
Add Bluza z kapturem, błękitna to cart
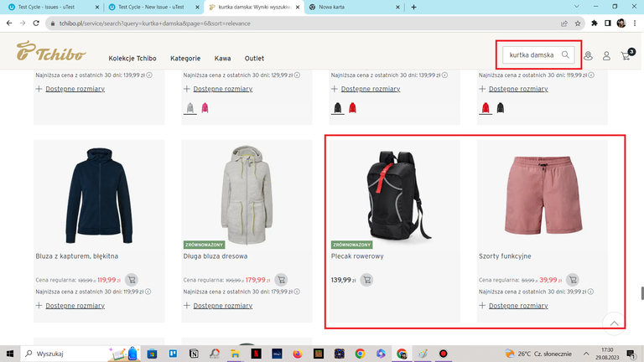132,280
